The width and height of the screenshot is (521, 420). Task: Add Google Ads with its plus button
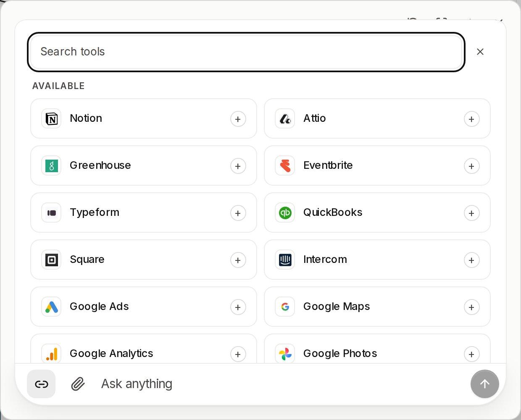(238, 307)
